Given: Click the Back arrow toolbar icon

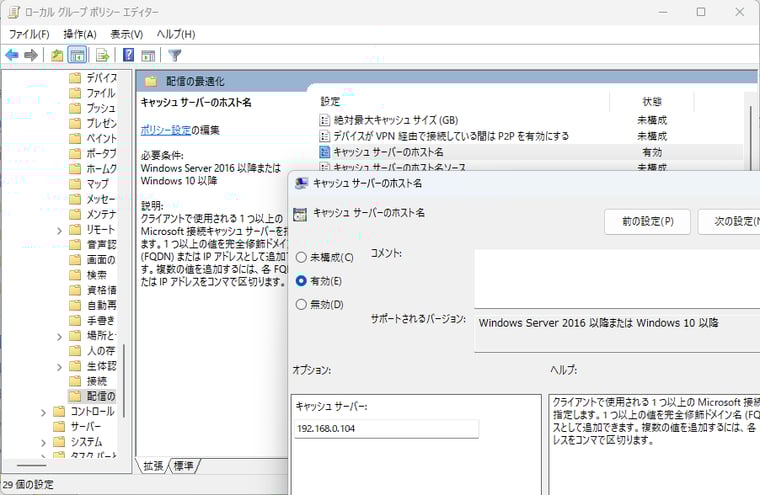Looking at the screenshot, I should [x=11, y=55].
